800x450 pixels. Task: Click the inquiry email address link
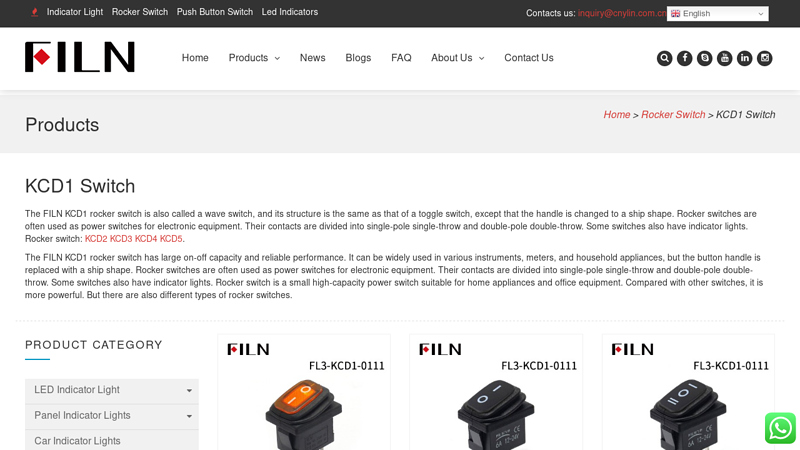(621, 13)
